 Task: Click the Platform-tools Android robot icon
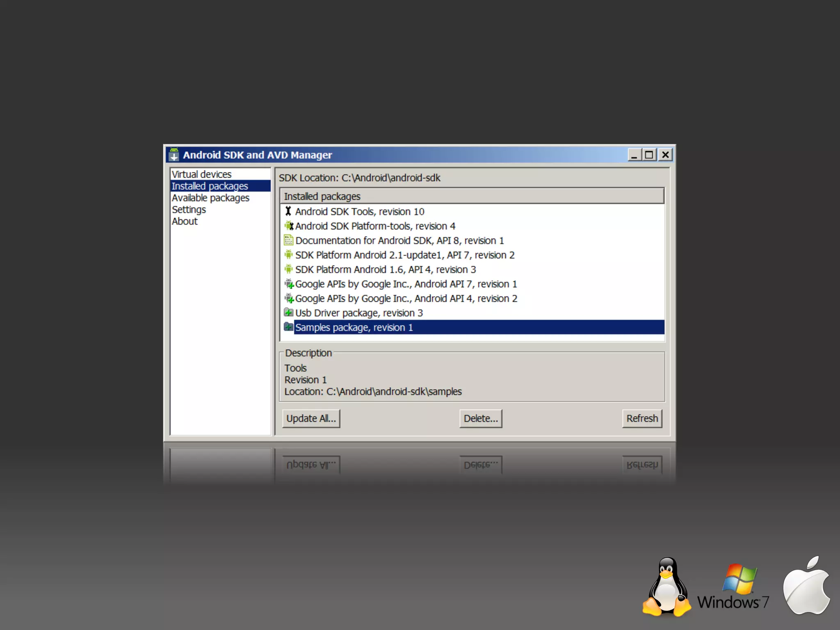coord(289,226)
